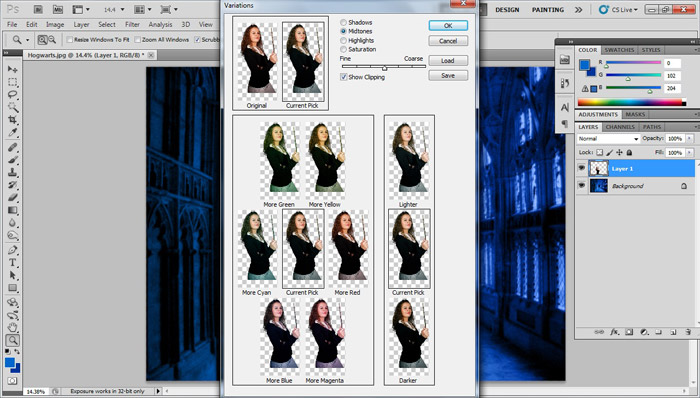Open Screen Mode dropdown
The image size is (700, 398).
coord(169,9)
